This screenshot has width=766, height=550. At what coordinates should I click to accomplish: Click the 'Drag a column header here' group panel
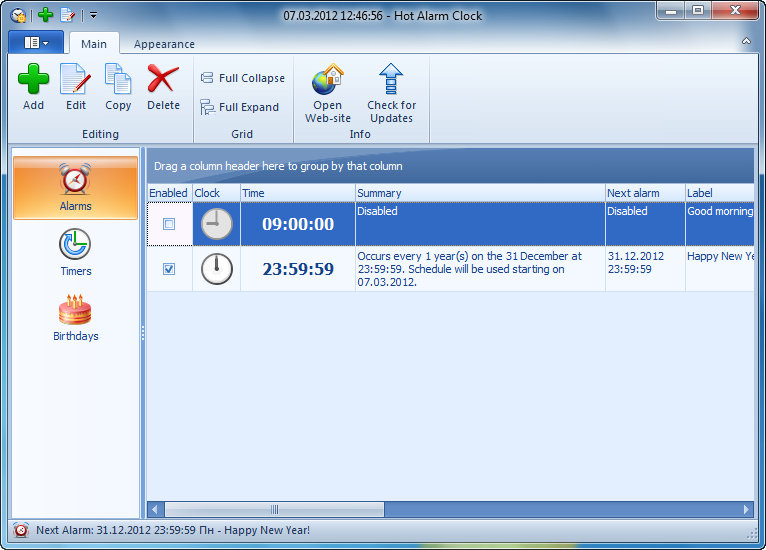click(450, 166)
